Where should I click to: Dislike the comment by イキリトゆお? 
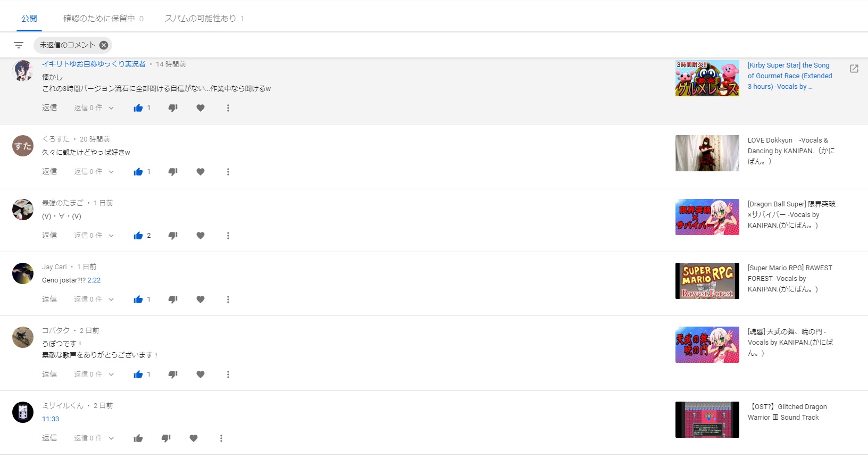pos(173,108)
